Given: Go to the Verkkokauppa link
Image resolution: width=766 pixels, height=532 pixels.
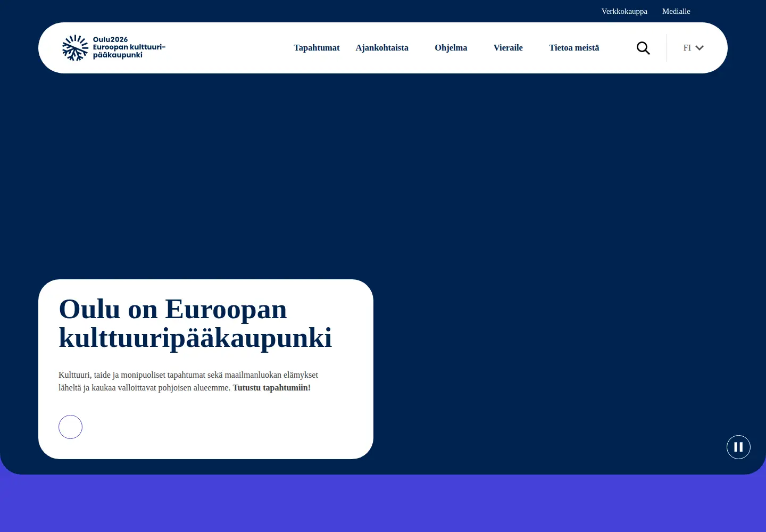Looking at the screenshot, I should pyautogui.click(x=625, y=11).
